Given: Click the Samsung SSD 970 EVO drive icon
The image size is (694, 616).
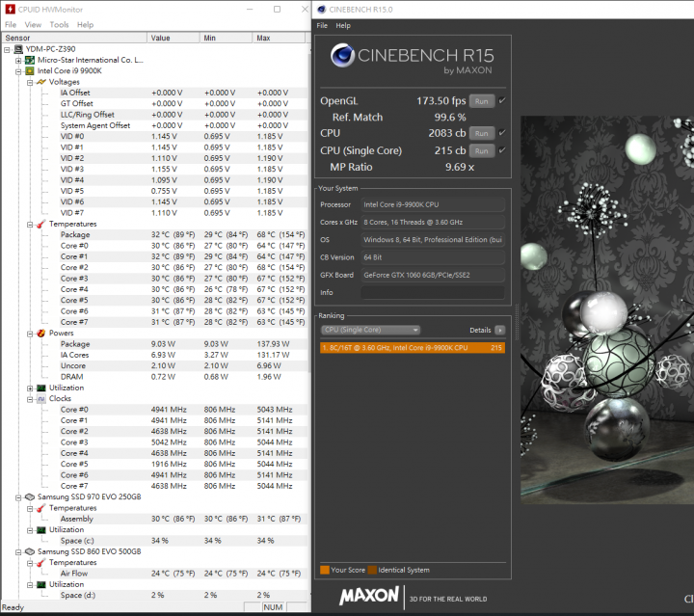Looking at the screenshot, I should (30, 497).
